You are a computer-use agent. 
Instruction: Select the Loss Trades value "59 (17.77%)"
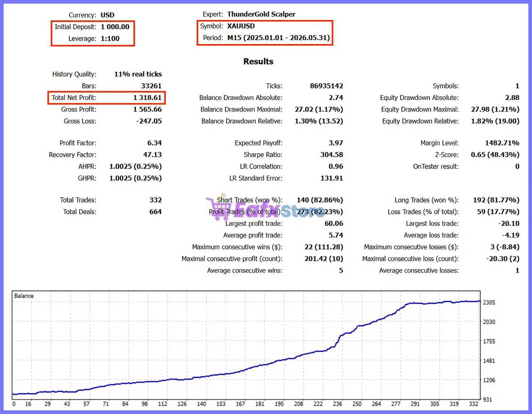[498, 212]
